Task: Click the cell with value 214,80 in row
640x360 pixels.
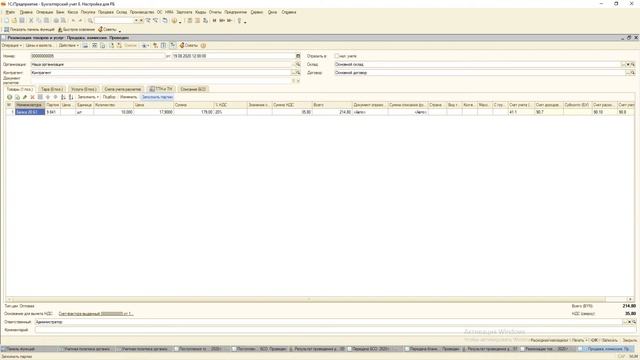Action: (x=332, y=112)
